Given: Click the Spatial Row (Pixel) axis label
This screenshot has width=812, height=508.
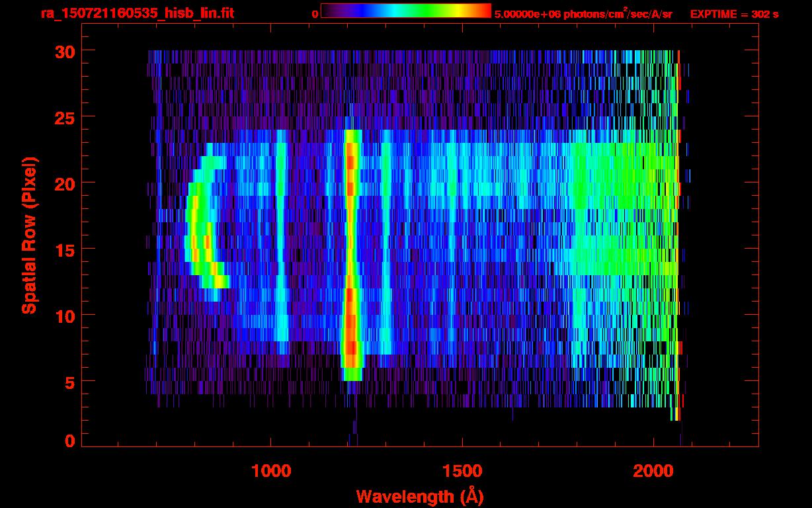Looking at the screenshot, I should pos(28,235).
